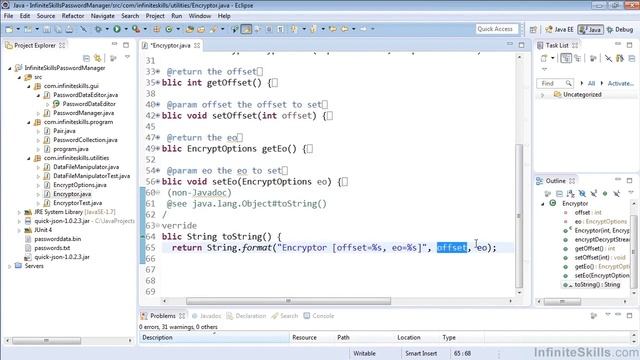Click the Collapse All icon in Outline toolbar
Image resolution: width=640 pixels, height=360 pixels.
tap(559, 193)
